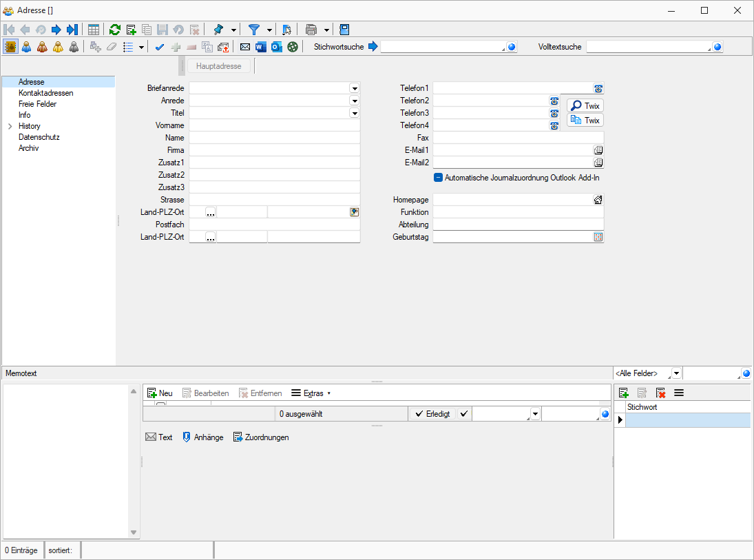Switch to the Anhänge tab
The width and height of the screenshot is (754, 560).
pyautogui.click(x=202, y=437)
